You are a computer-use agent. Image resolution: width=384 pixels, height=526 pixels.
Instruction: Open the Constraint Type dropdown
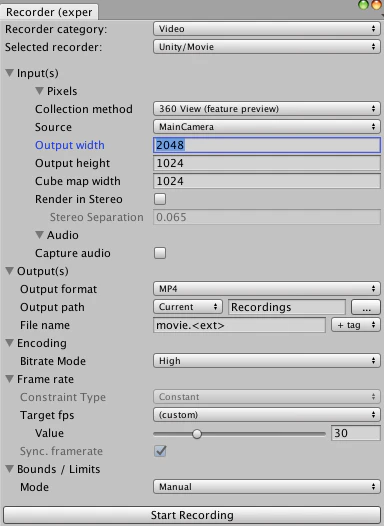point(267,397)
